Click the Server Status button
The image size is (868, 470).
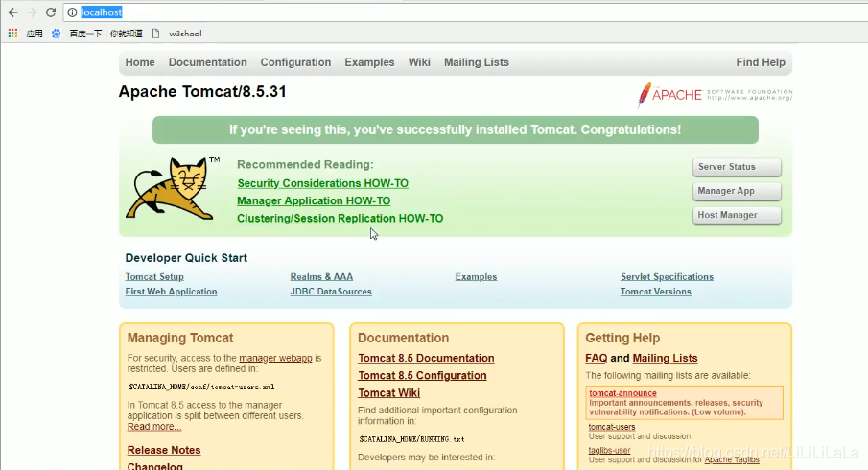pyautogui.click(x=737, y=167)
